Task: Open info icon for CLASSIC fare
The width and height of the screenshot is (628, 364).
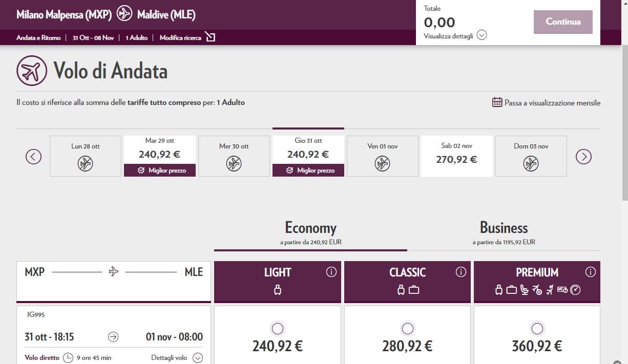Action: [461, 272]
